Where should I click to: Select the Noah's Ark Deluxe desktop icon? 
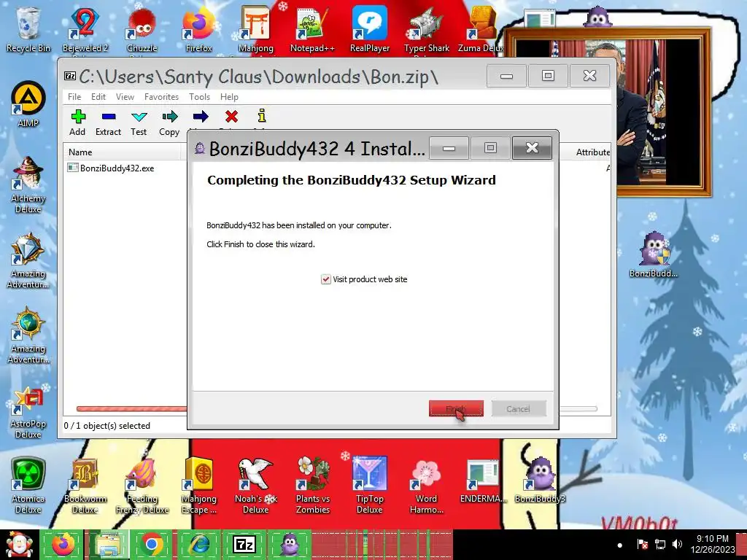tap(256, 486)
